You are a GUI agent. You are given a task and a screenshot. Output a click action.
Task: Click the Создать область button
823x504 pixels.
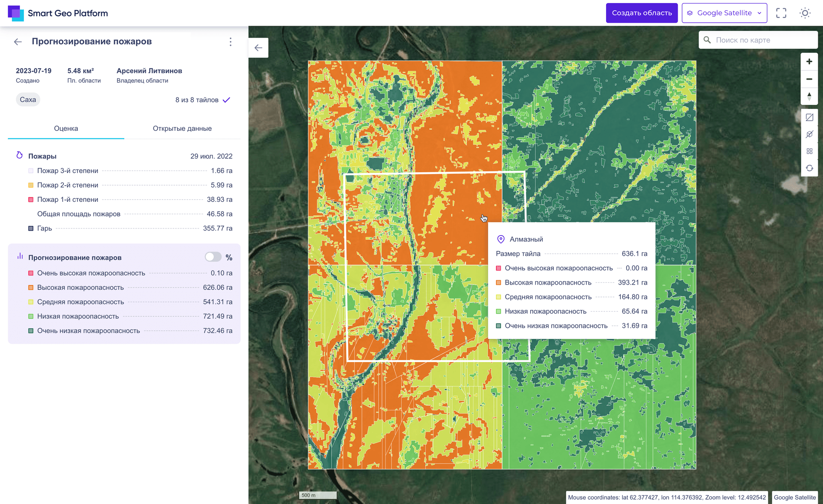[642, 13]
